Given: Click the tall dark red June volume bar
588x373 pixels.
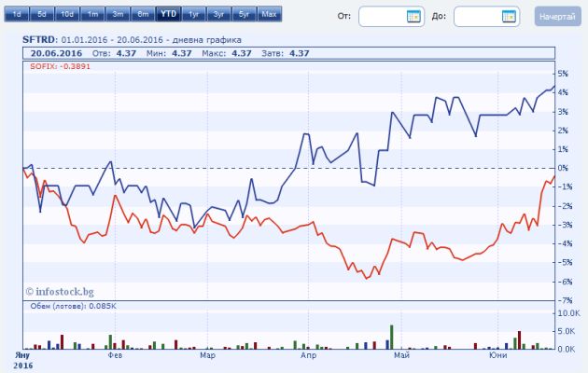Looking at the screenshot, I should [x=519, y=340].
